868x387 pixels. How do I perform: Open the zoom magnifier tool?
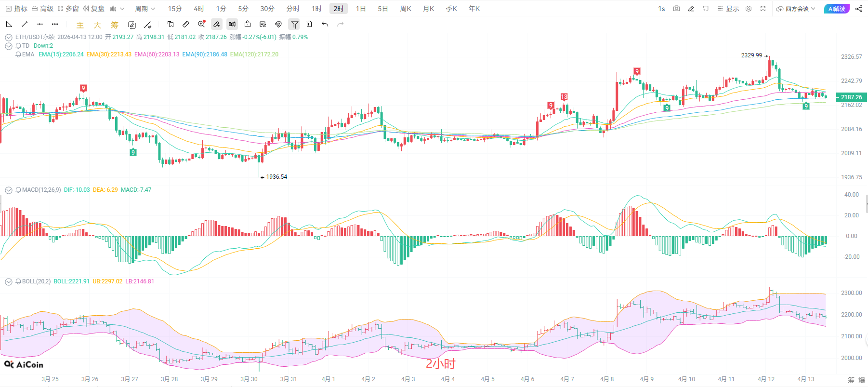click(201, 24)
